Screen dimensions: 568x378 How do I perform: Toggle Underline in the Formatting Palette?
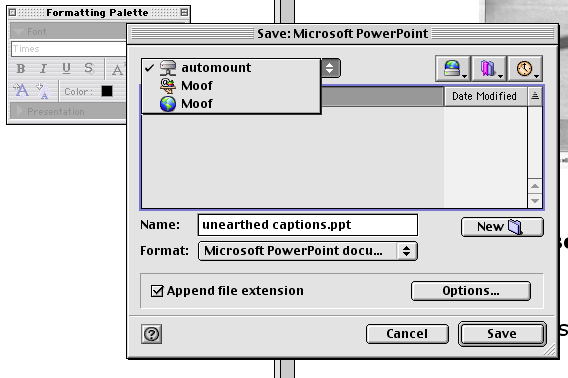pyautogui.click(x=66, y=68)
